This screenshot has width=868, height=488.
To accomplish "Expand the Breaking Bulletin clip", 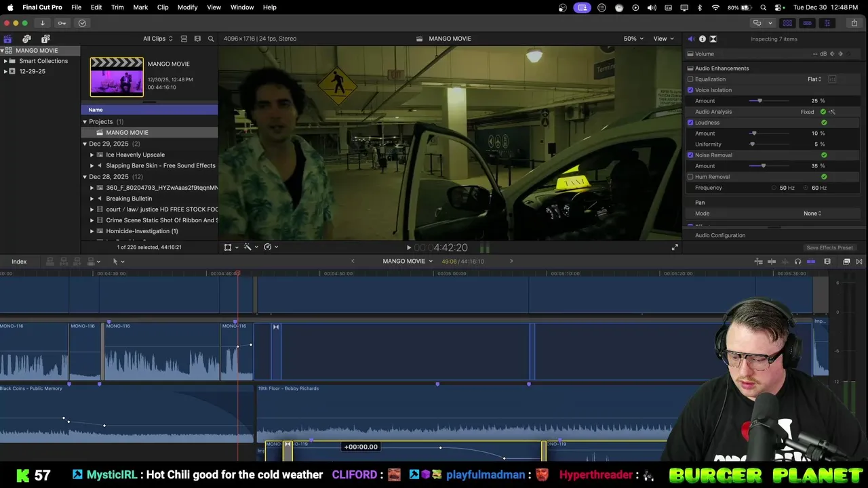I will [92, 199].
